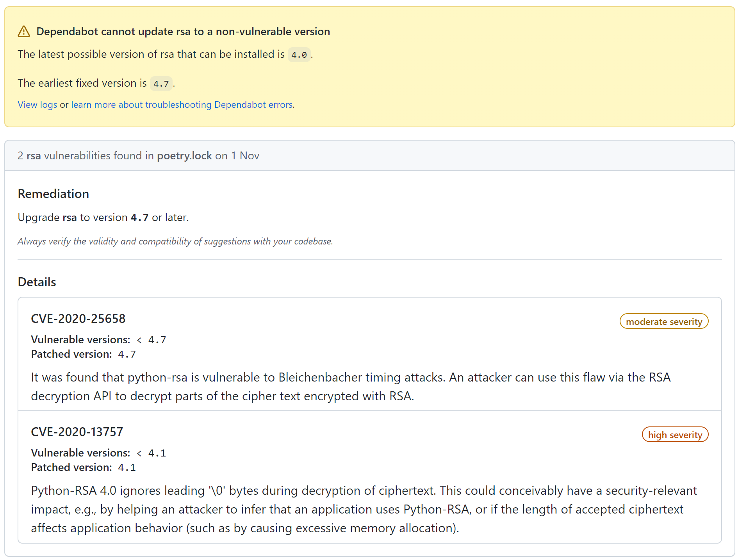Select the CVE-2020-25658 heading
This screenshot has height=560, width=738.
tap(78, 319)
